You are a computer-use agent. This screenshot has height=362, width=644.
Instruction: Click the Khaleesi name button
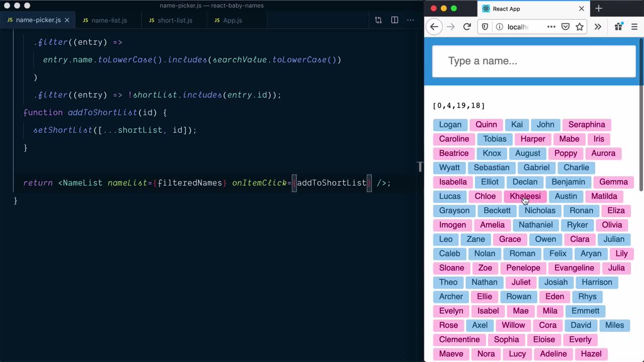click(x=525, y=196)
